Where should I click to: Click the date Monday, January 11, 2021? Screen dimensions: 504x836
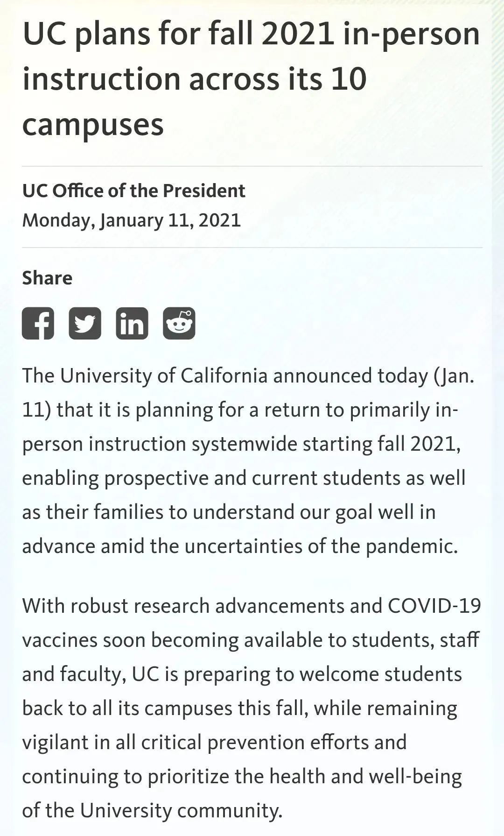tap(132, 220)
